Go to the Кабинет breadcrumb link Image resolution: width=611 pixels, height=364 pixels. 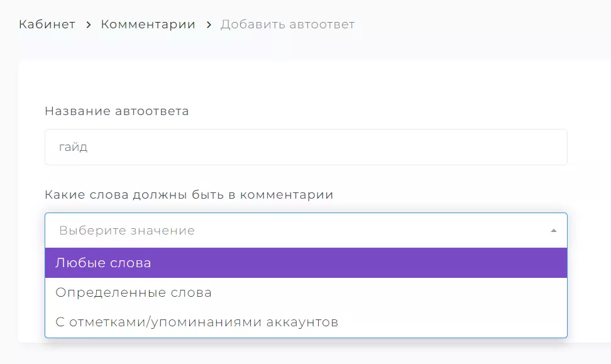pyautogui.click(x=47, y=24)
